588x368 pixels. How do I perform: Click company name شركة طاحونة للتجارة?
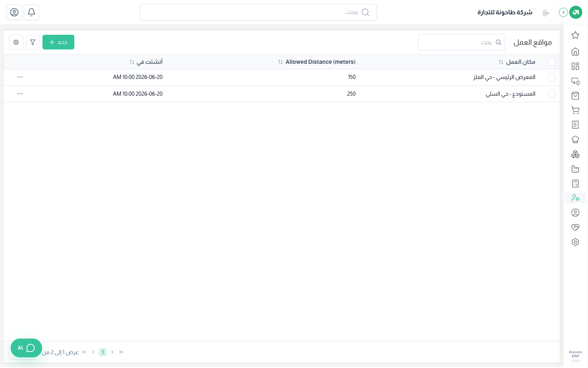(505, 12)
